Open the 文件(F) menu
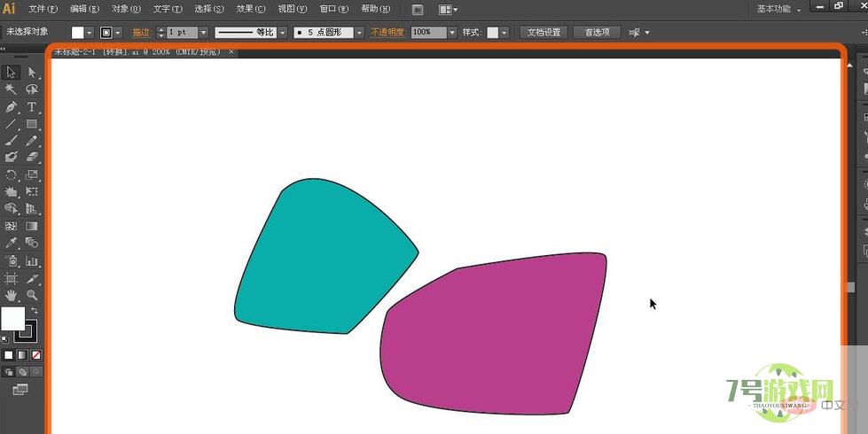This screenshot has width=868, height=434. pos(43,9)
